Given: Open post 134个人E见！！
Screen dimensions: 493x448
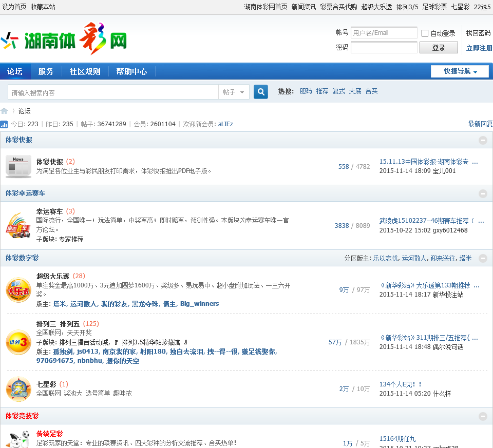Looking at the screenshot, I should 401,384.
